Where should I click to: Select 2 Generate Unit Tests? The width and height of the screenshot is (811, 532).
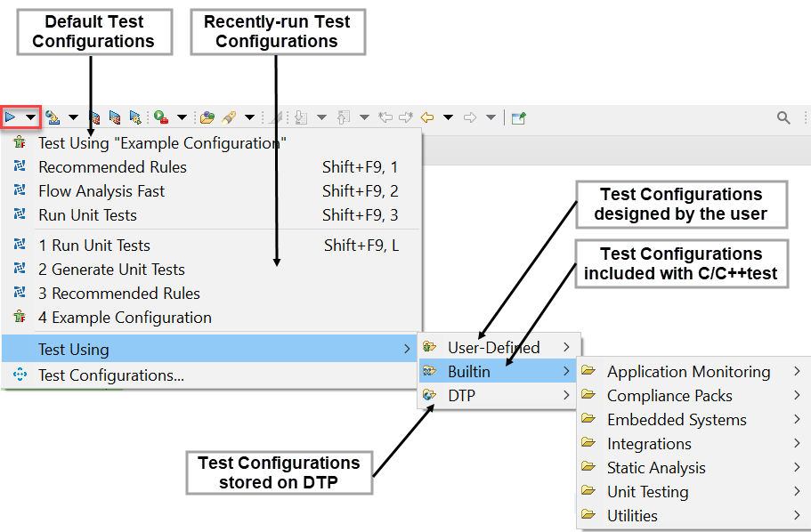point(211,270)
